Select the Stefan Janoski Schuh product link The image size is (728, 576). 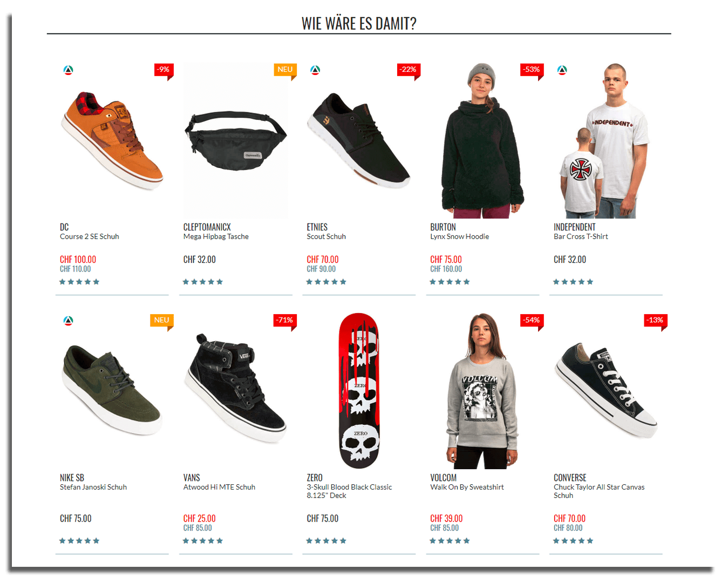pyautogui.click(x=93, y=487)
